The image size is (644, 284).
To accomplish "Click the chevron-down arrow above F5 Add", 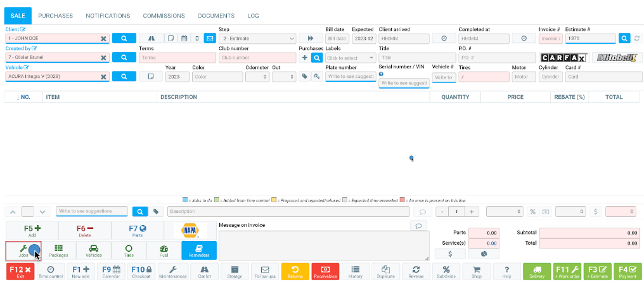I will click(x=42, y=211).
